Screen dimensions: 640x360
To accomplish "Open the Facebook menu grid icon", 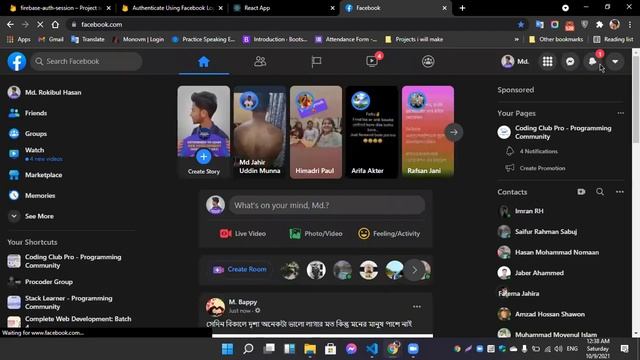I will point(547,62).
